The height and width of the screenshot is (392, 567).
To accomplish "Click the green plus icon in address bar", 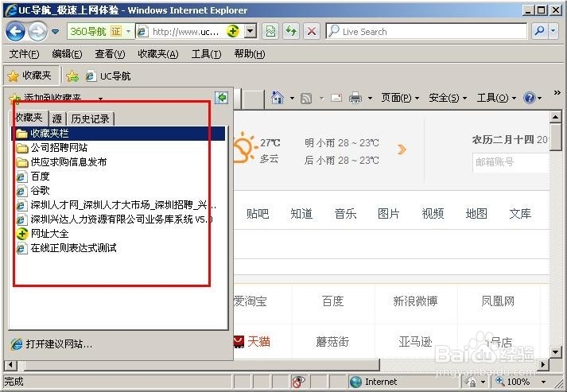I will 233,32.
